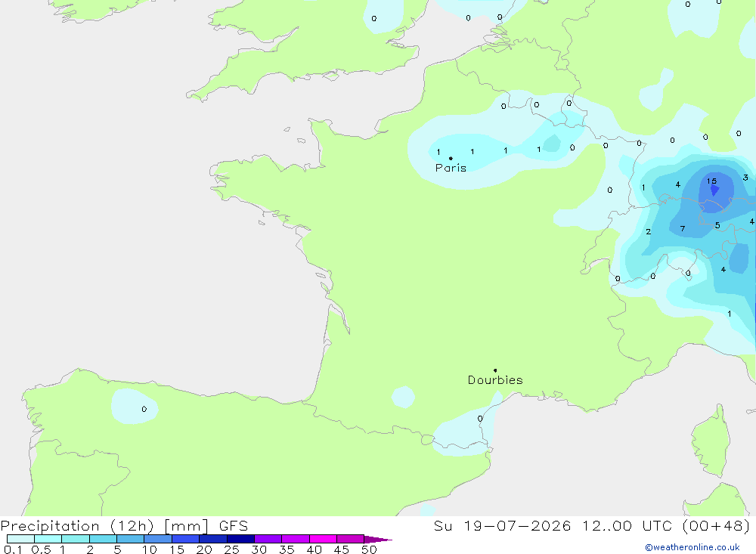Click the above-50 mm legend arrow tip
Screen dimensions: 756x554
click(x=378, y=539)
